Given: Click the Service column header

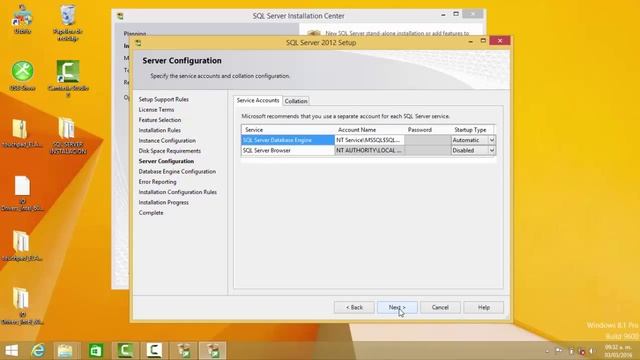Looking at the screenshot, I should click(x=288, y=130).
